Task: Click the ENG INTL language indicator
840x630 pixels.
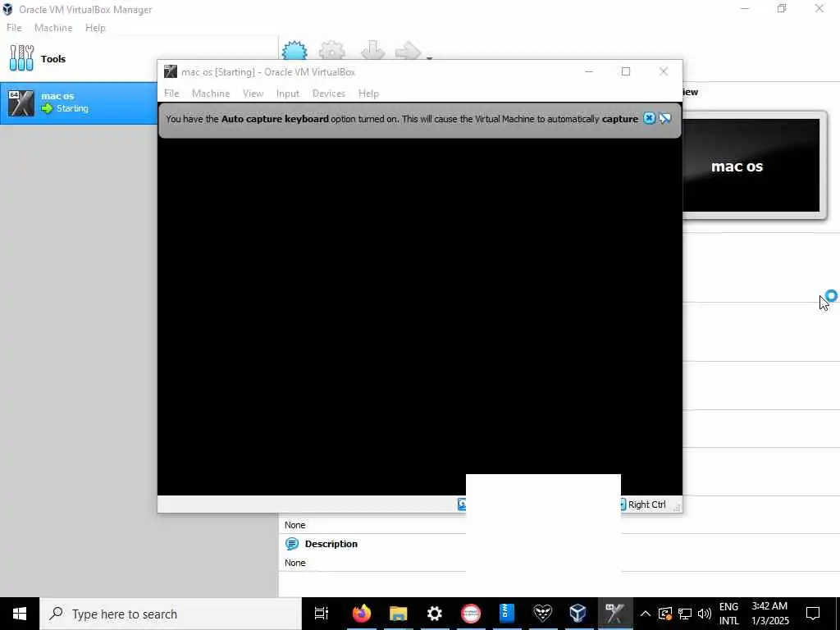Action: (728, 614)
